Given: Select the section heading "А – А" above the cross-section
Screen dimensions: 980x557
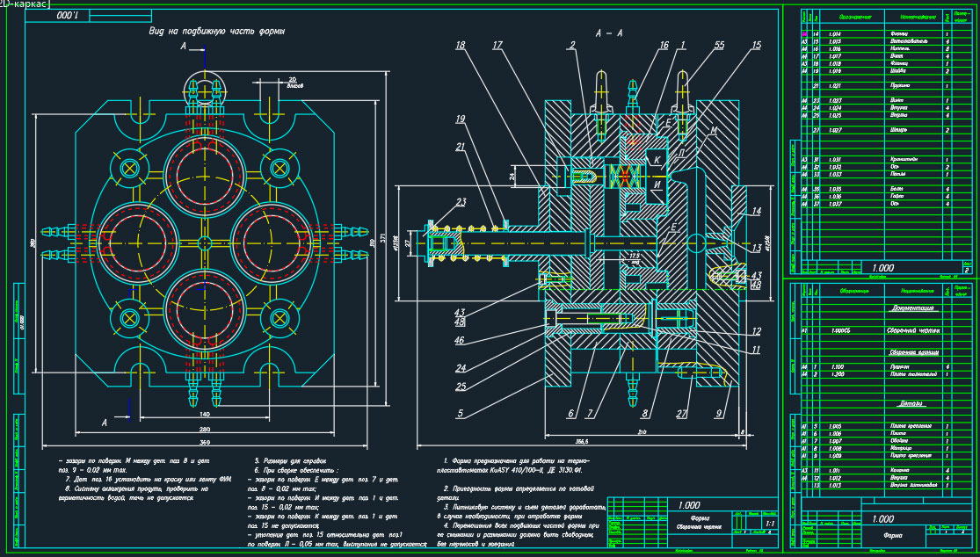Looking at the screenshot, I should coord(609,33).
